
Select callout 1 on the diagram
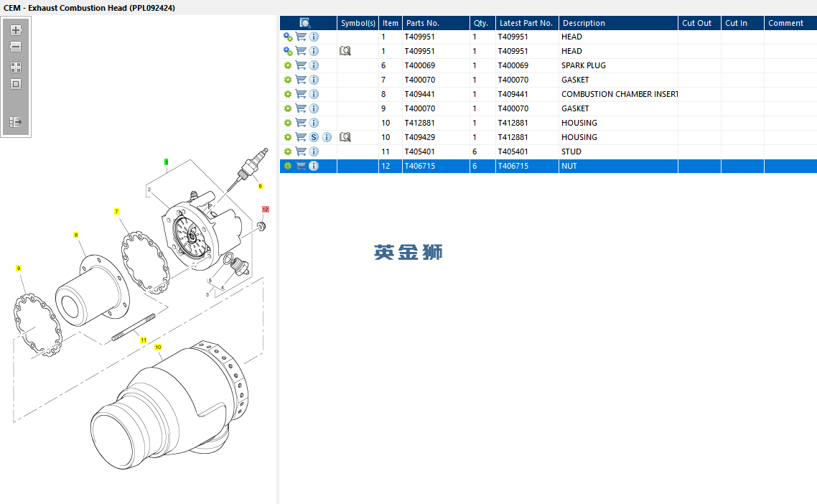pos(167,162)
